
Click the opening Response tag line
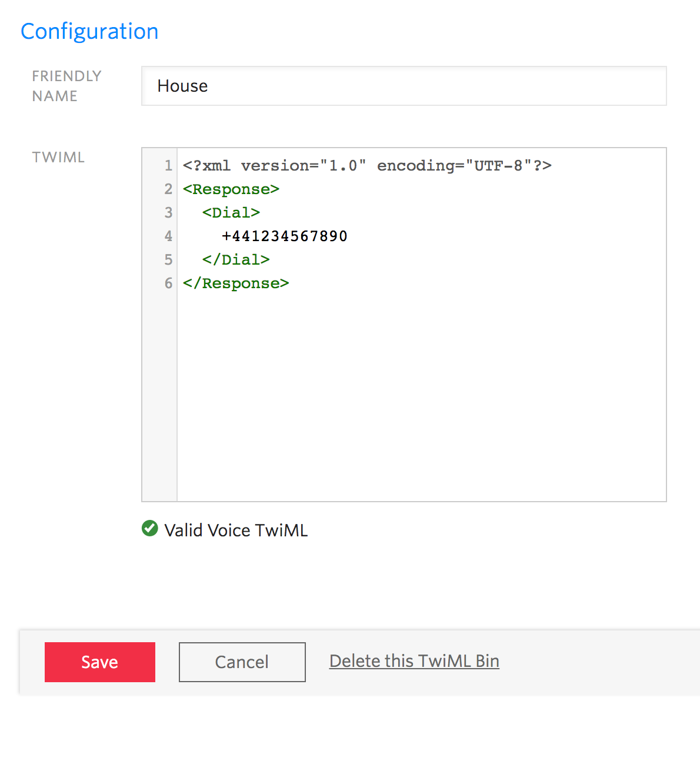click(x=231, y=189)
